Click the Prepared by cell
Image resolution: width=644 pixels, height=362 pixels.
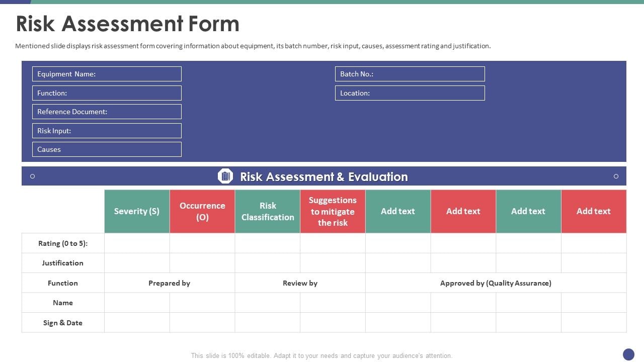(x=170, y=283)
